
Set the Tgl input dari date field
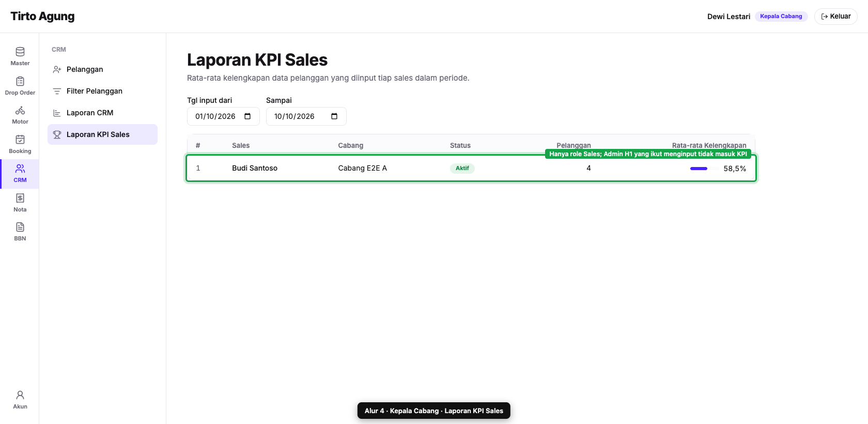coord(223,116)
